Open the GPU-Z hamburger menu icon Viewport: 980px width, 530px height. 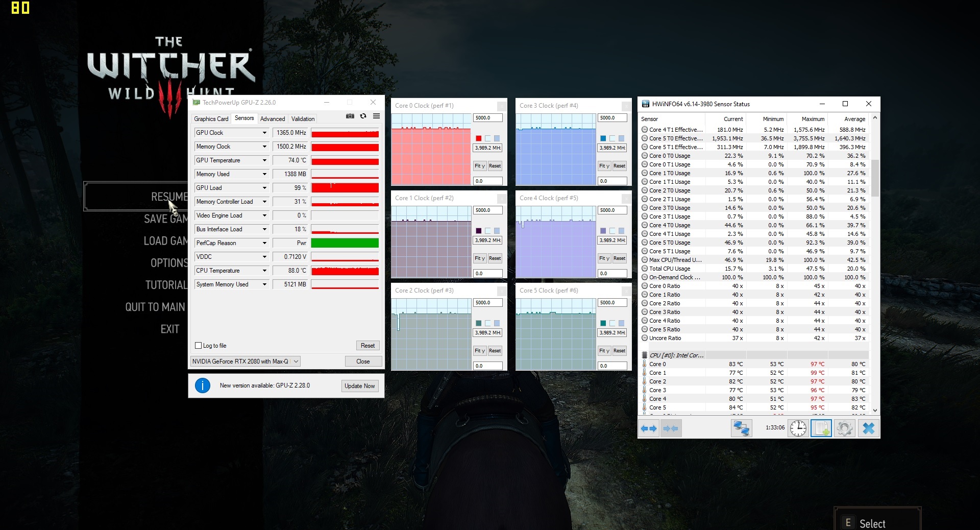[376, 116]
